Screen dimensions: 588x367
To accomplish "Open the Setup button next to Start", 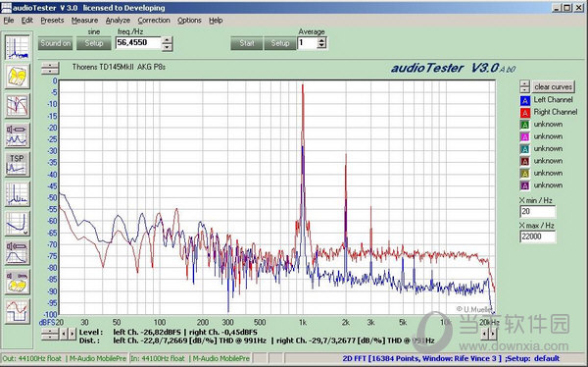I will [x=280, y=43].
